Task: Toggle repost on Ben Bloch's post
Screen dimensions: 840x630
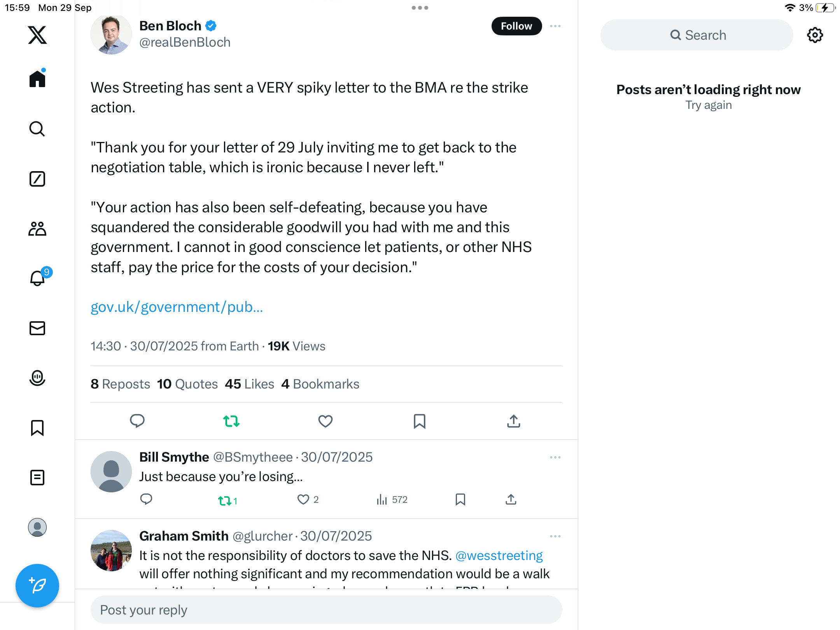Action: (x=231, y=421)
